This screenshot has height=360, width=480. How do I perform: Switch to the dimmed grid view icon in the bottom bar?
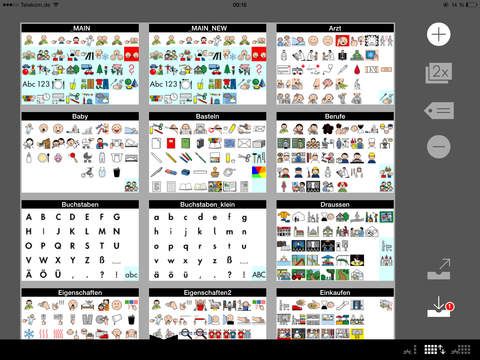(x=461, y=349)
